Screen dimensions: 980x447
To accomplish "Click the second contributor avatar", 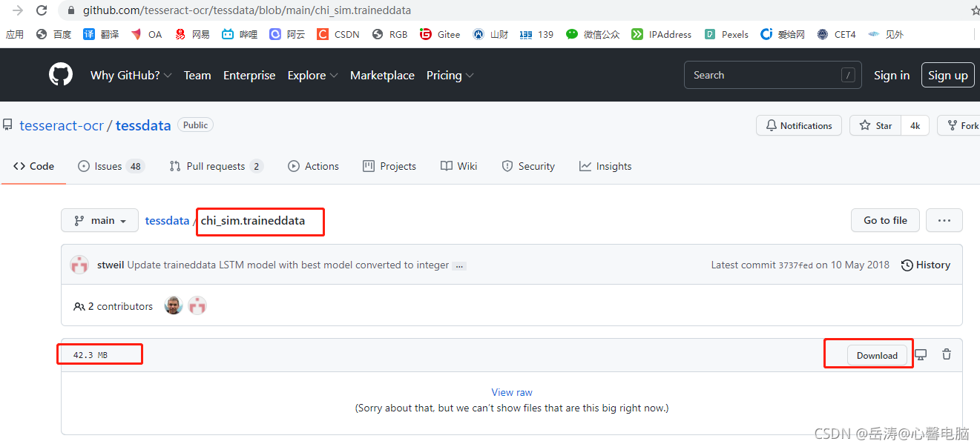I will (197, 305).
